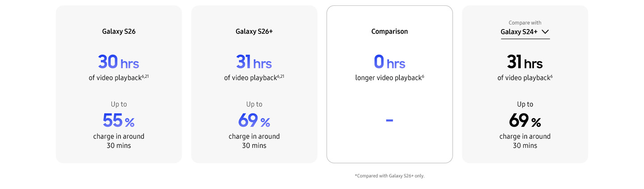The width and height of the screenshot is (644, 189).
Task: Open footnote 6 after longer video playback
Action: pos(423,76)
